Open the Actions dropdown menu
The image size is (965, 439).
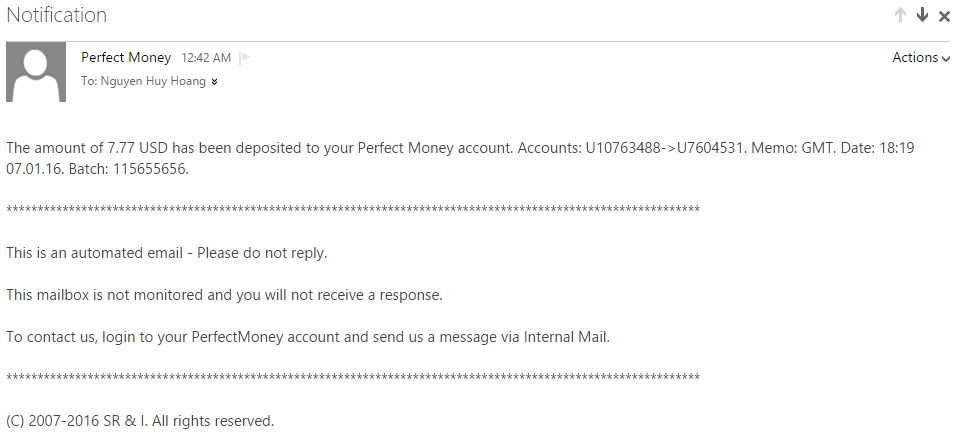point(921,58)
